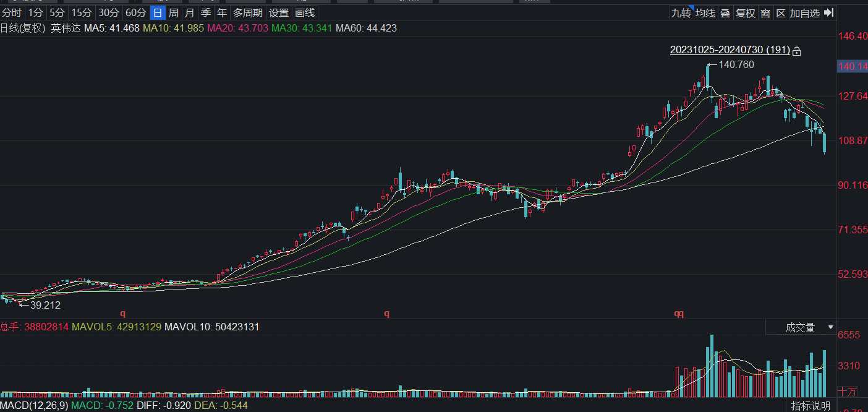
Task: Toggle the 九转 indicator
Action: click(681, 13)
